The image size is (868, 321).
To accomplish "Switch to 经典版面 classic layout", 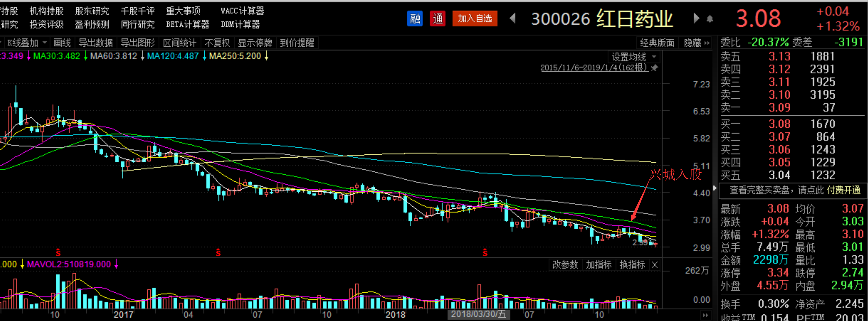I will pyautogui.click(x=657, y=43).
